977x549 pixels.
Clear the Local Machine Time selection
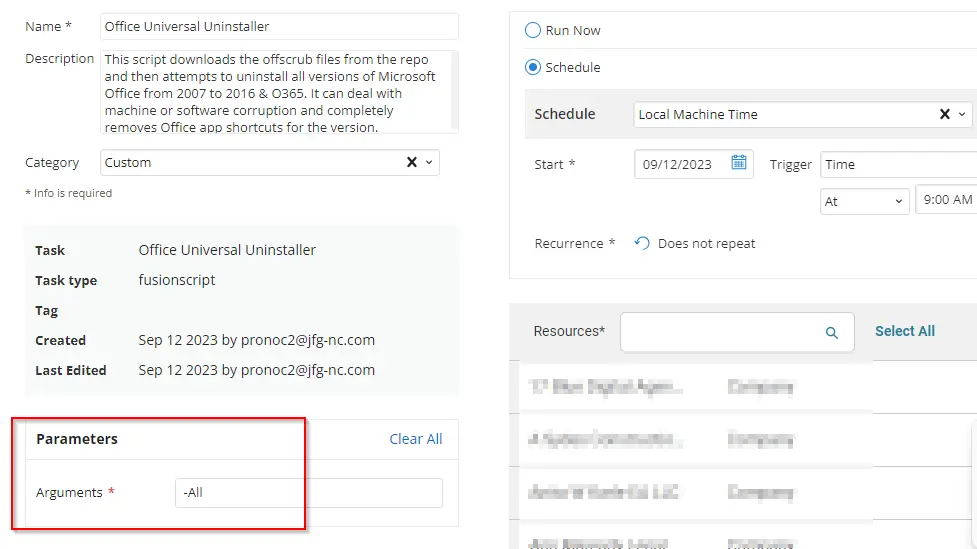point(945,114)
